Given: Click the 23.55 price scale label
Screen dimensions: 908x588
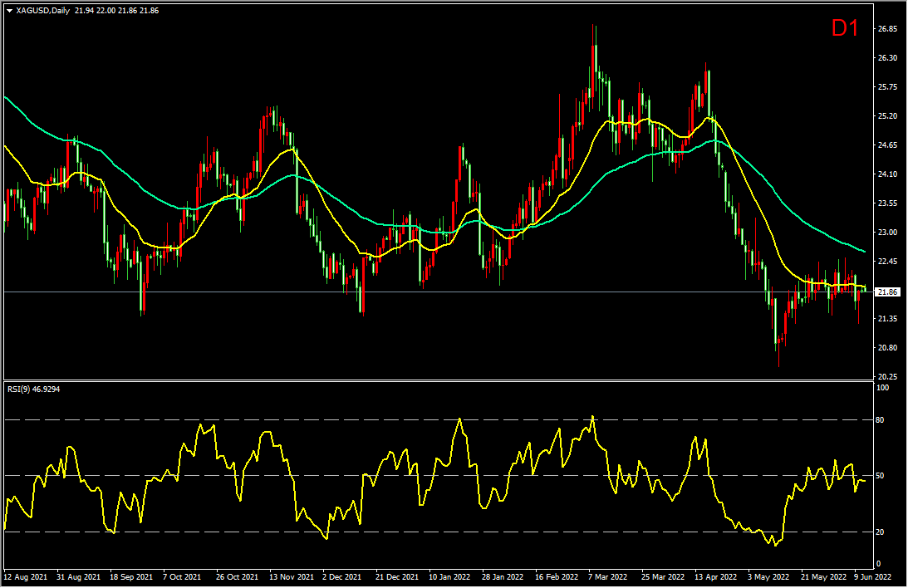Looking at the screenshot, I should [x=888, y=203].
